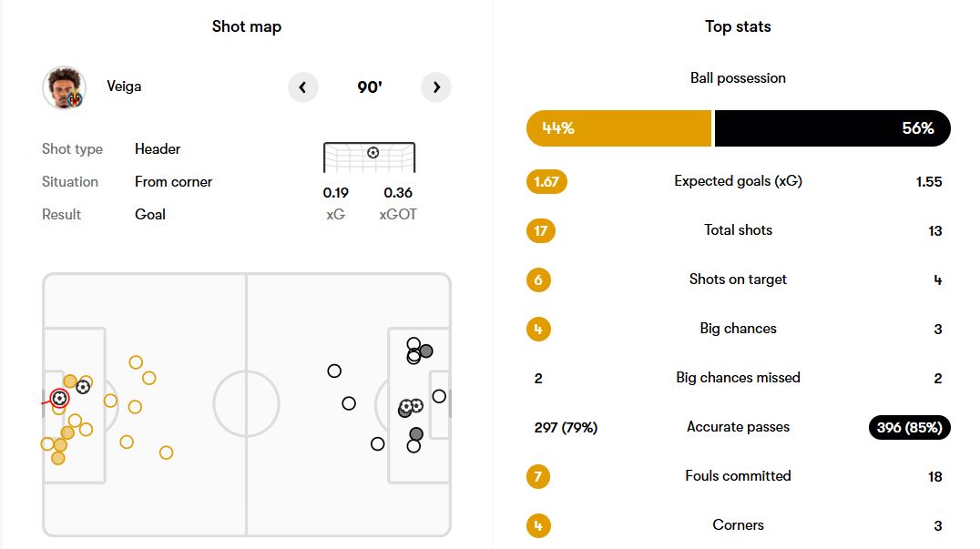
Task: Go to the previous shot with left chevron
Action: pyautogui.click(x=302, y=87)
